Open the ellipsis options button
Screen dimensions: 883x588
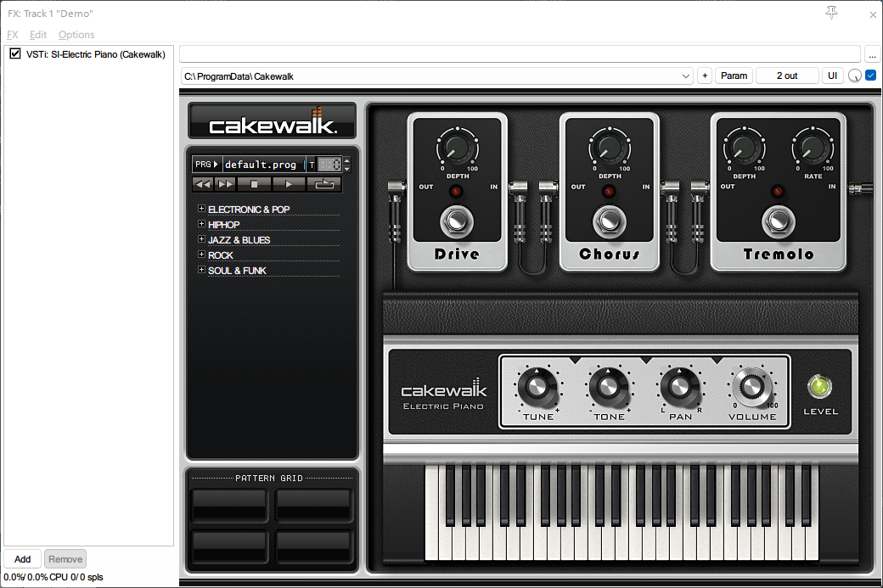[x=872, y=54]
